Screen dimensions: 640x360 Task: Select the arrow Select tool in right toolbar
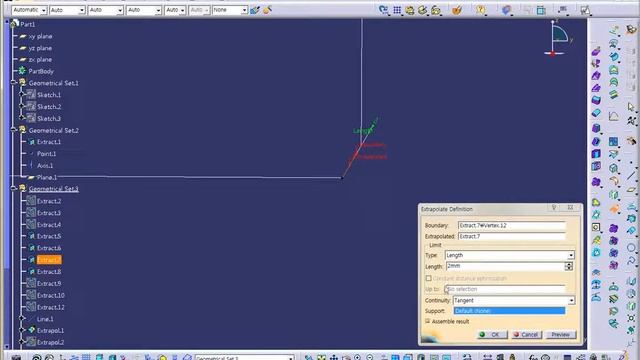point(631,107)
